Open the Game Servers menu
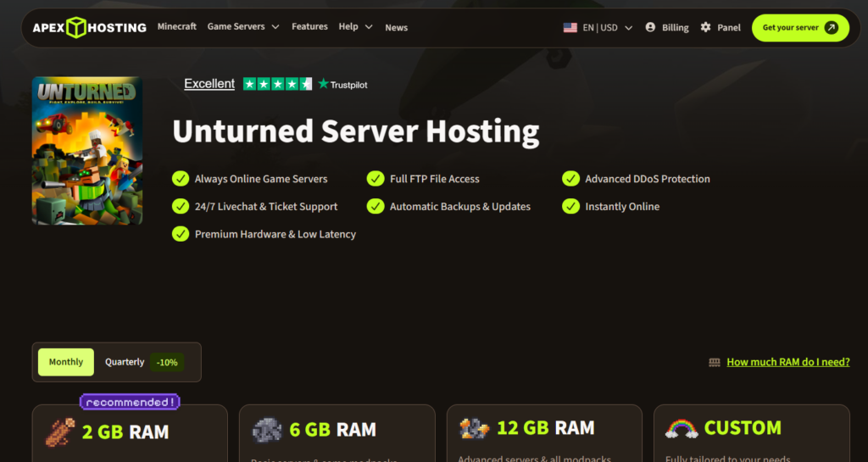Image resolution: width=868 pixels, height=462 pixels. point(236,26)
